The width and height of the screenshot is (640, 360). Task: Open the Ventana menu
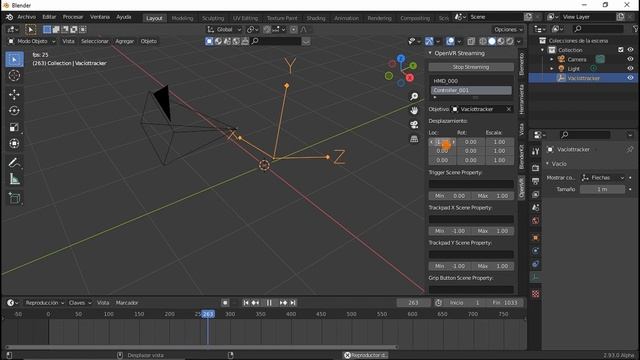click(x=100, y=17)
